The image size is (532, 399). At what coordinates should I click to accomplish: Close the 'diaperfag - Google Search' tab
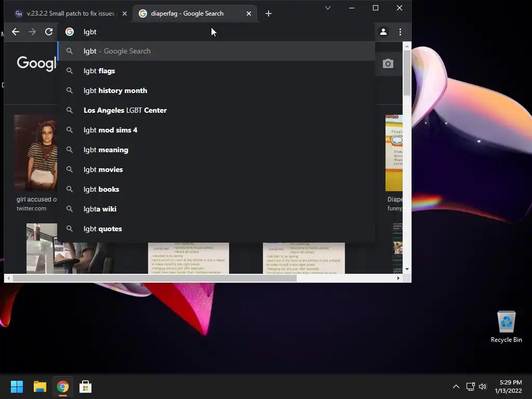pyautogui.click(x=249, y=14)
